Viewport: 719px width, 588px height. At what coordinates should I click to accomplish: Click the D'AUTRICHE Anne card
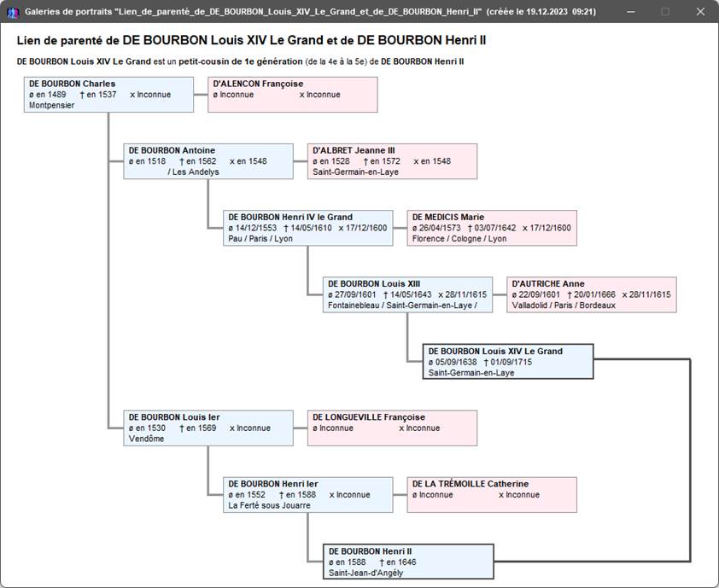point(592,294)
